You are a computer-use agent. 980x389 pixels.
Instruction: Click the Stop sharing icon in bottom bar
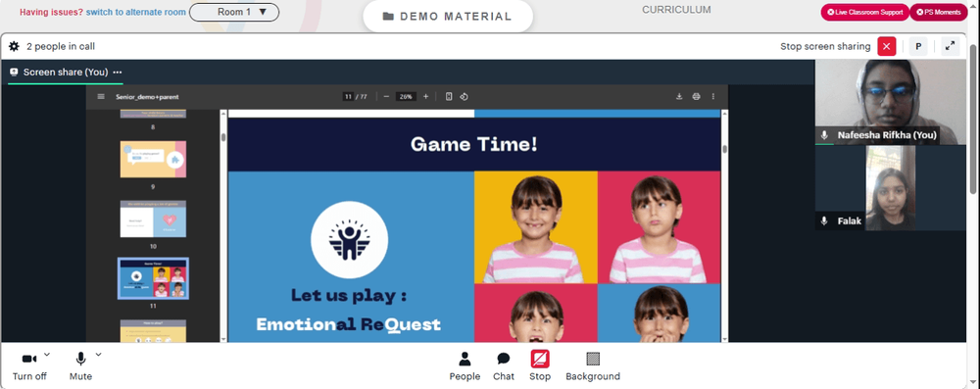pyautogui.click(x=540, y=359)
